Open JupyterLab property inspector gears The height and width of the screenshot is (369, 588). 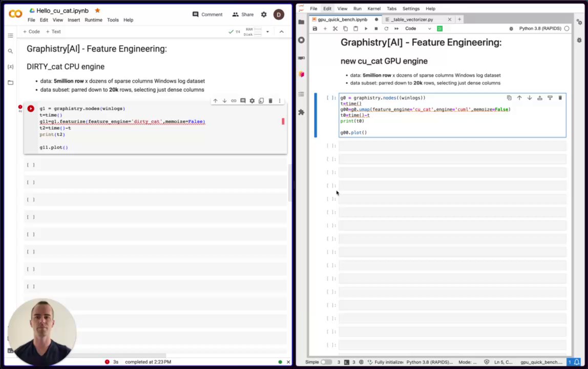[x=579, y=22]
